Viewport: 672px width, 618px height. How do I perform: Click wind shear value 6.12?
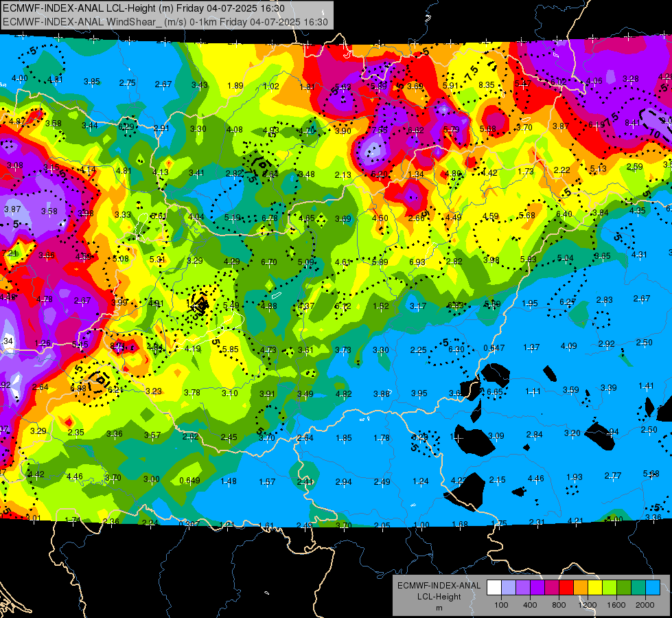(343, 306)
